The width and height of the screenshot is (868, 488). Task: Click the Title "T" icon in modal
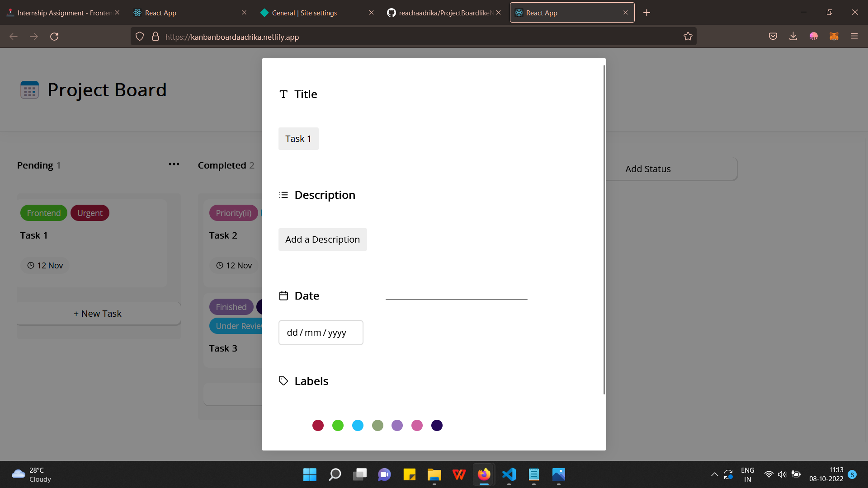tap(283, 94)
